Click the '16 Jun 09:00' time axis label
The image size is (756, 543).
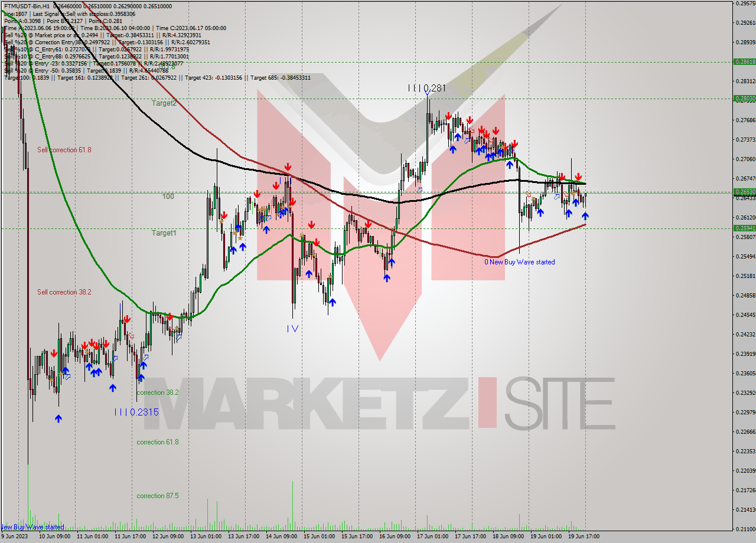pos(396,537)
